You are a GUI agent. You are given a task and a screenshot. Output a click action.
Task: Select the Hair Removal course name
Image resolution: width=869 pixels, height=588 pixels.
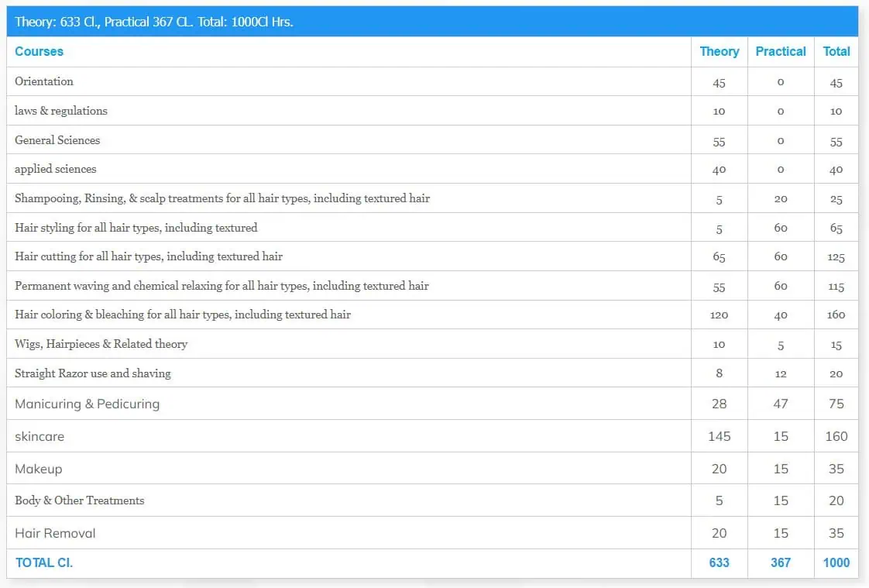[x=55, y=533]
